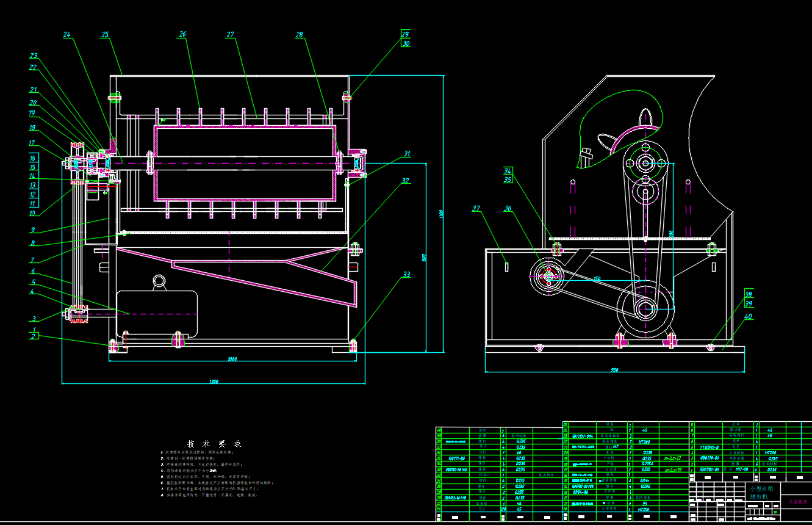
Task: Select part callout number 33 near base corner
Action: click(x=406, y=275)
